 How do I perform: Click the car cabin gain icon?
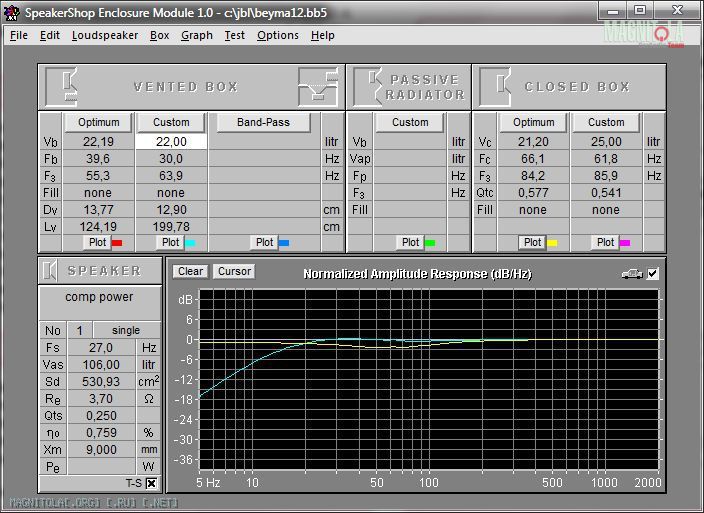coord(632,273)
